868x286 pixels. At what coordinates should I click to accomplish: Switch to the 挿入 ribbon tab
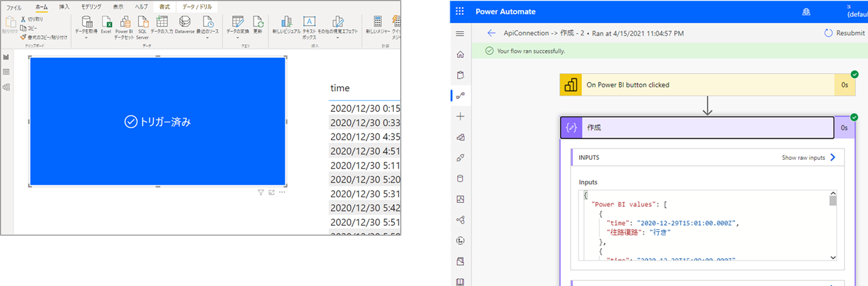tap(64, 6)
